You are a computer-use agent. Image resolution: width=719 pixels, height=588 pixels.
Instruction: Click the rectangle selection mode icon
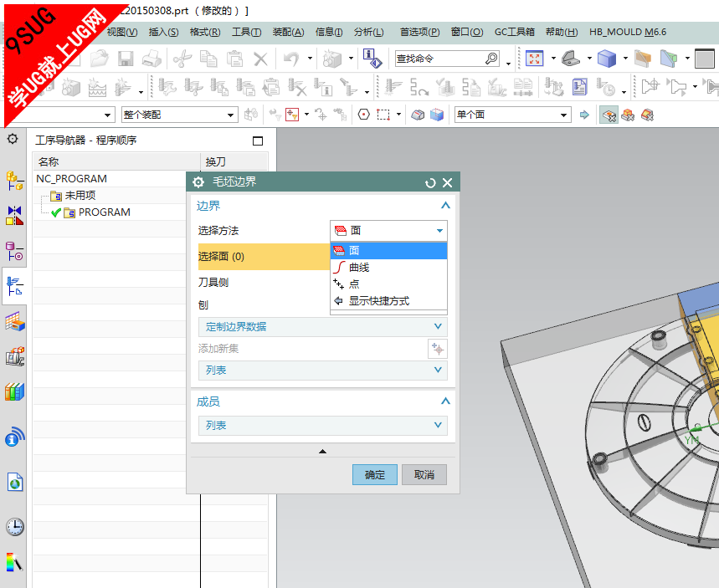coord(383,115)
